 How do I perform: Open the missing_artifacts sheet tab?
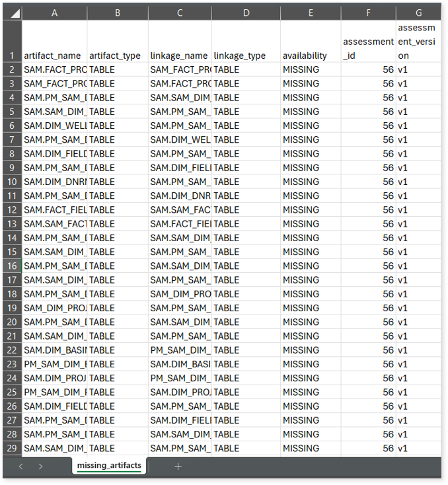(109, 466)
